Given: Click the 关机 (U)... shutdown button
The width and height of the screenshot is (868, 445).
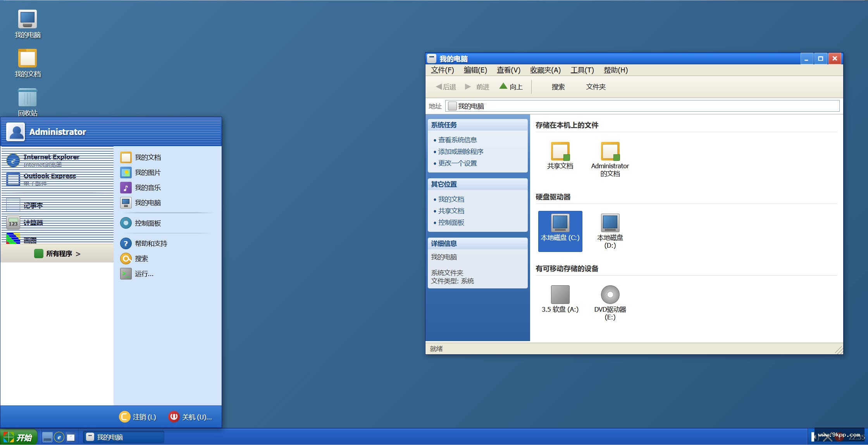Looking at the screenshot, I should pyautogui.click(x=190, y=417).
